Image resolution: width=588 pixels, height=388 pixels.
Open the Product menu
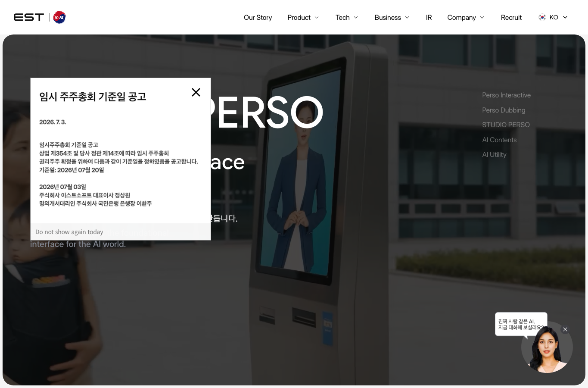click(x=299, y=17)
